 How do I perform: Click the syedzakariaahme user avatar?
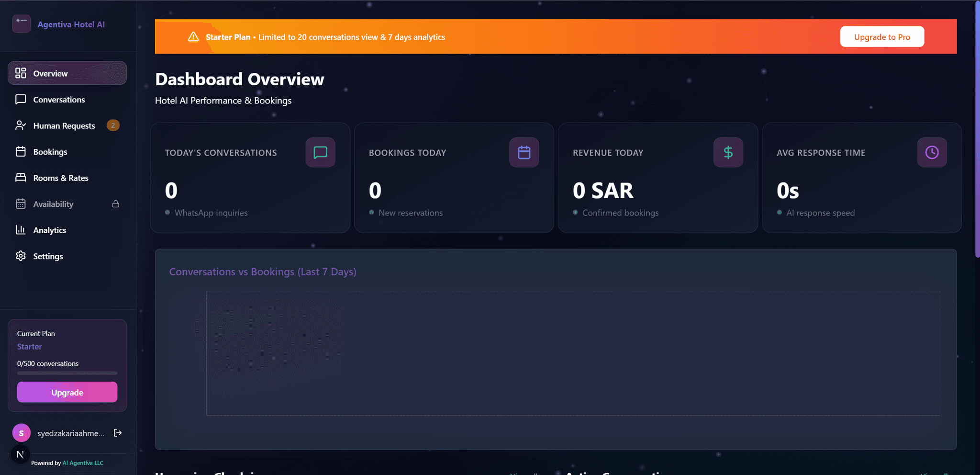pos(21,432)
